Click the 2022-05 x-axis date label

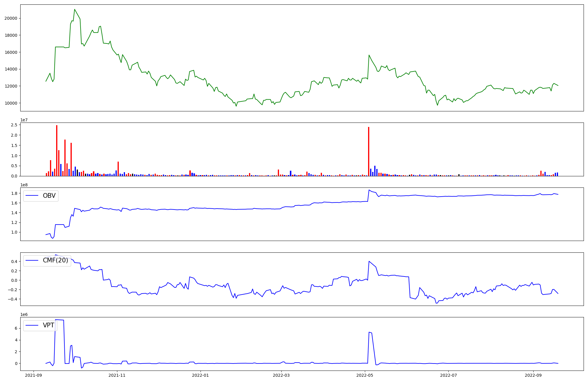tap(365, 375)
